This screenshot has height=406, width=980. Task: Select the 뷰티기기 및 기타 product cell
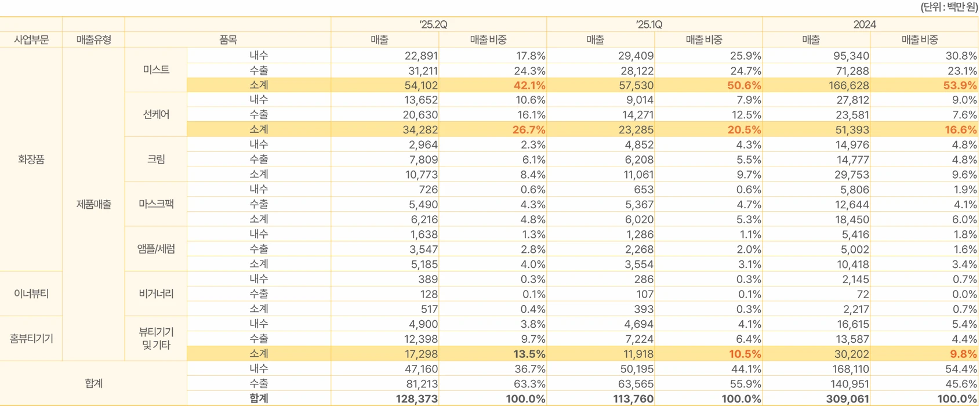tap(156, 338)
